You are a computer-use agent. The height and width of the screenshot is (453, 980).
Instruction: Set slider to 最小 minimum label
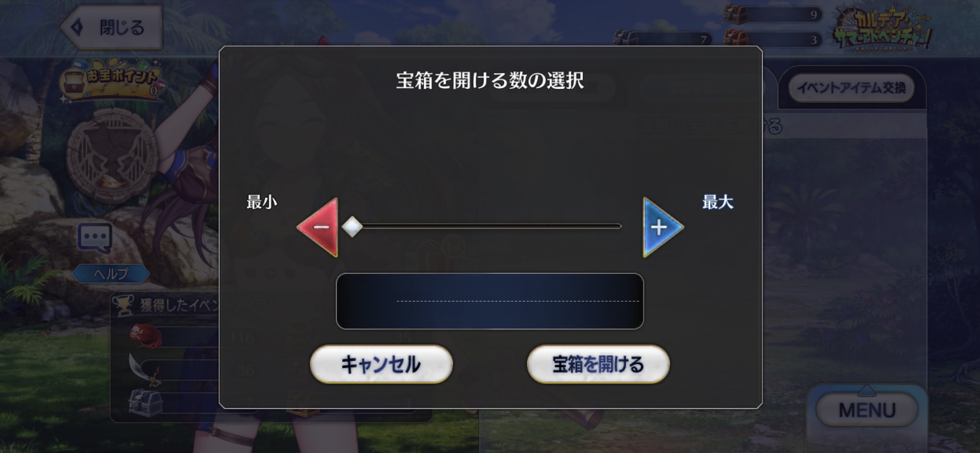pos(262,202)
